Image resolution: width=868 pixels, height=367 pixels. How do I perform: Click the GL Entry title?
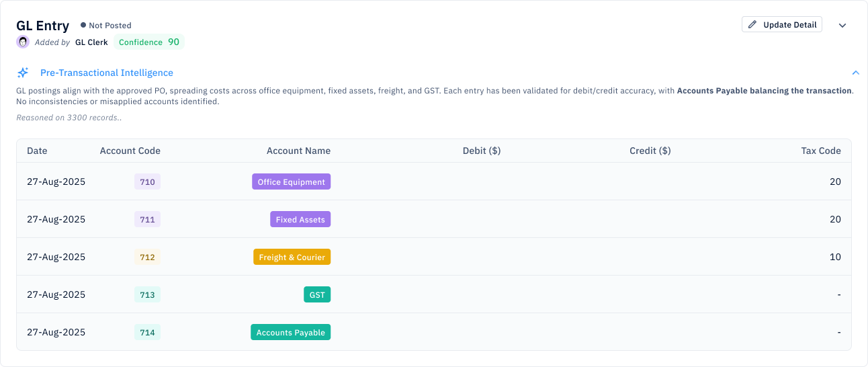tap(43, 26)
